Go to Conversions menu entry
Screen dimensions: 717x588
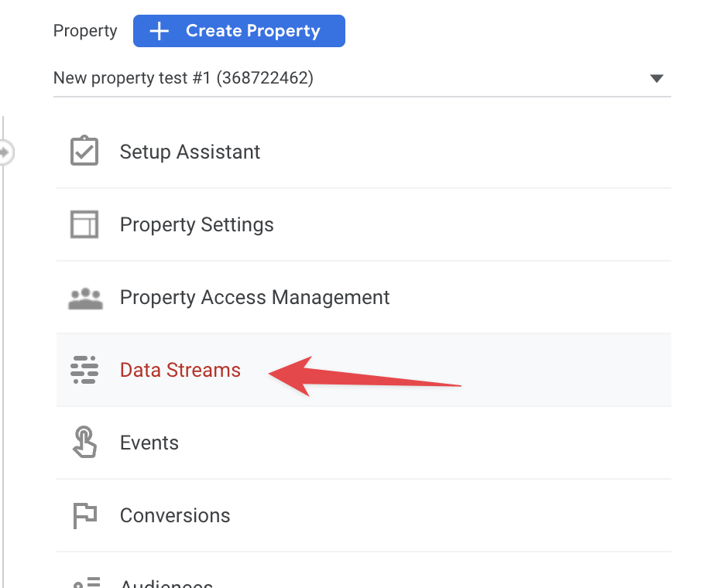[363, 515]
